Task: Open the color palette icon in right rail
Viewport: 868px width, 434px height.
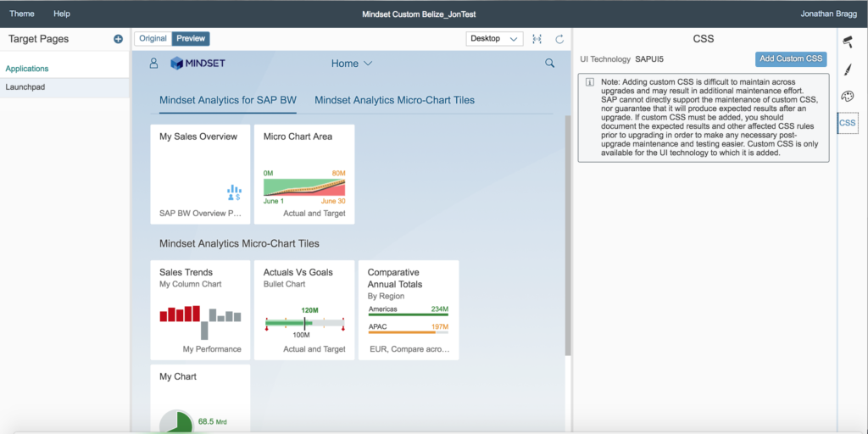Action: (848, 97)
